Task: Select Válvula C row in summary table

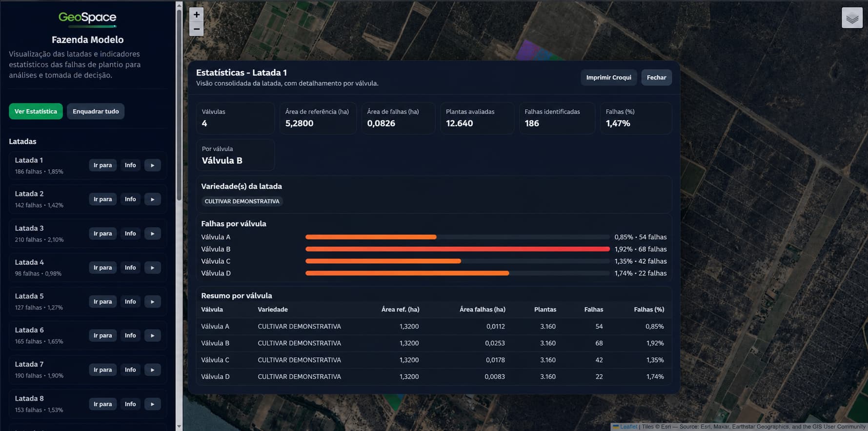Action: (x=433, y=360)
